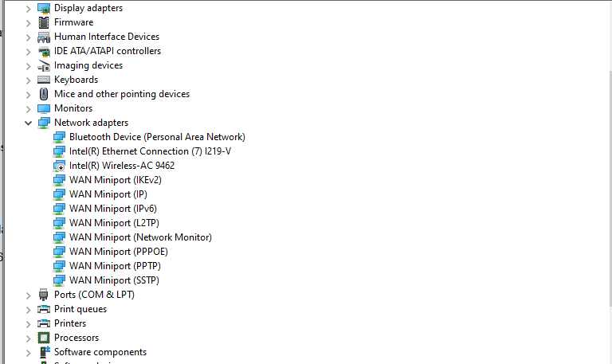Select WAN Miniport (Network Monitor) entry

140,237
